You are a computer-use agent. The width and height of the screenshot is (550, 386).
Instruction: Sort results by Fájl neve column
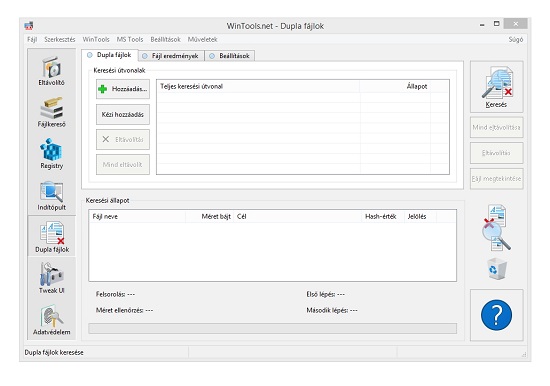pyautogui.click(x=137, y=217)
